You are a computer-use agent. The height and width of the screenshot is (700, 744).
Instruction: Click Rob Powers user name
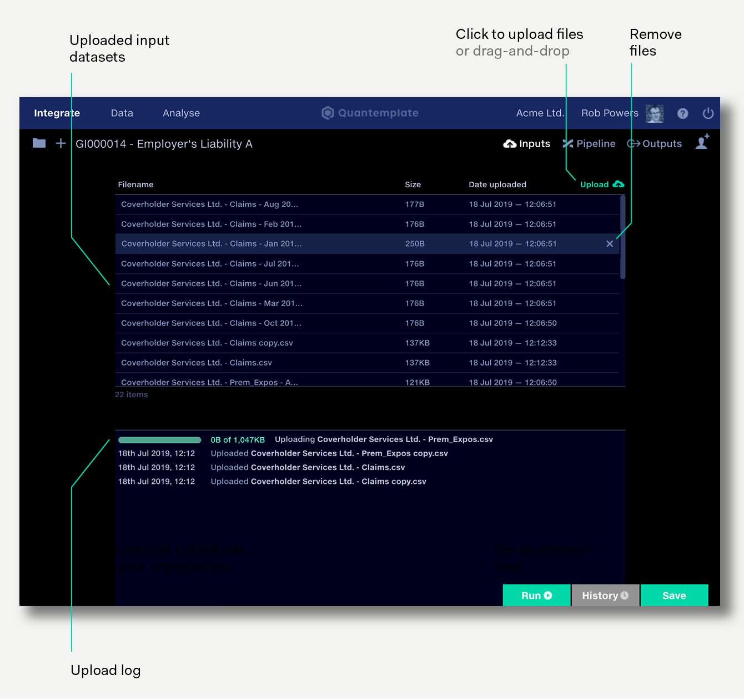pos(610,113)
